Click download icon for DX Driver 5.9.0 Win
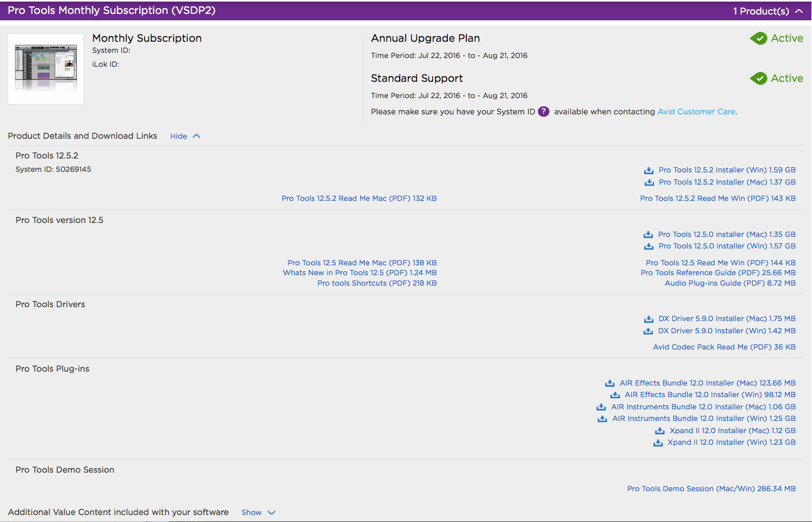This screenshot has height=522, width=812. 648,331
